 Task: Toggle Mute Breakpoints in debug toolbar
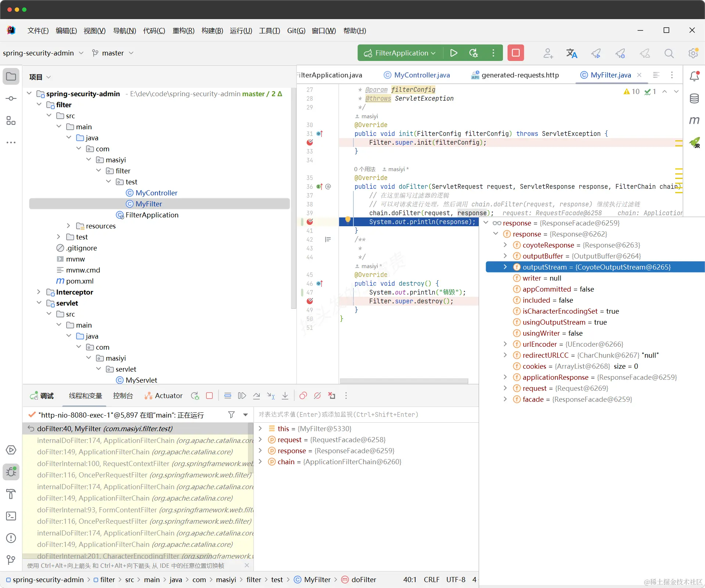click(x=317, y=396)
